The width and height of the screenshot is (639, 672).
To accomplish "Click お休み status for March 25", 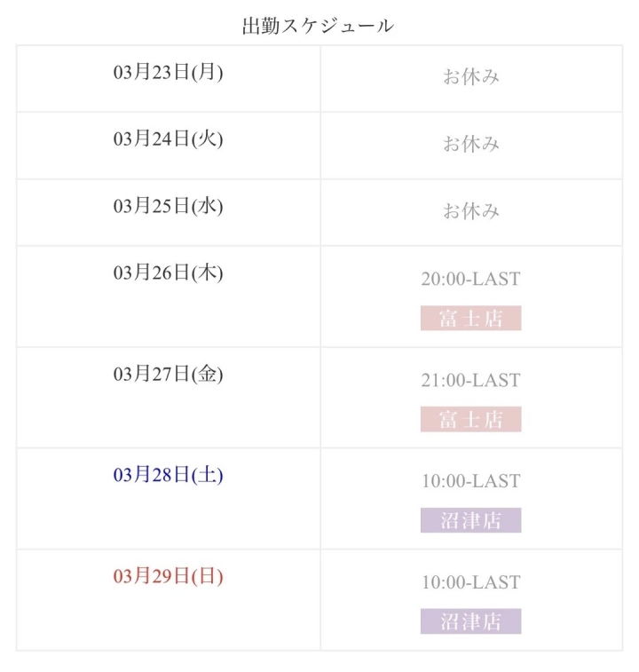I will pos(470,211).
